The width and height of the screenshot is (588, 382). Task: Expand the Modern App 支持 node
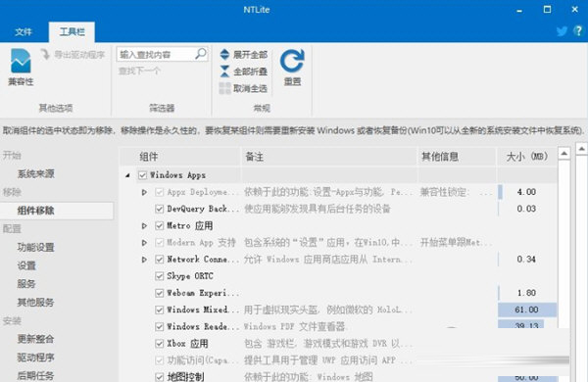[x=144, y=243]
